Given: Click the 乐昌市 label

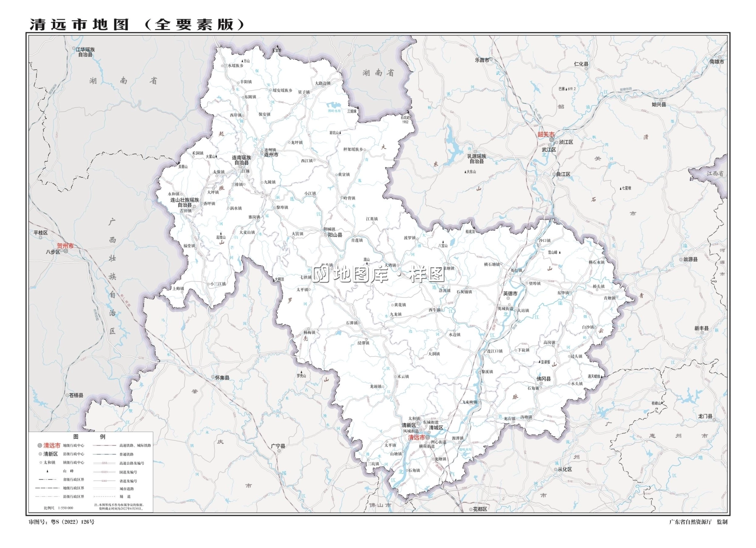Looking at the screenshot, I should 482,60.
